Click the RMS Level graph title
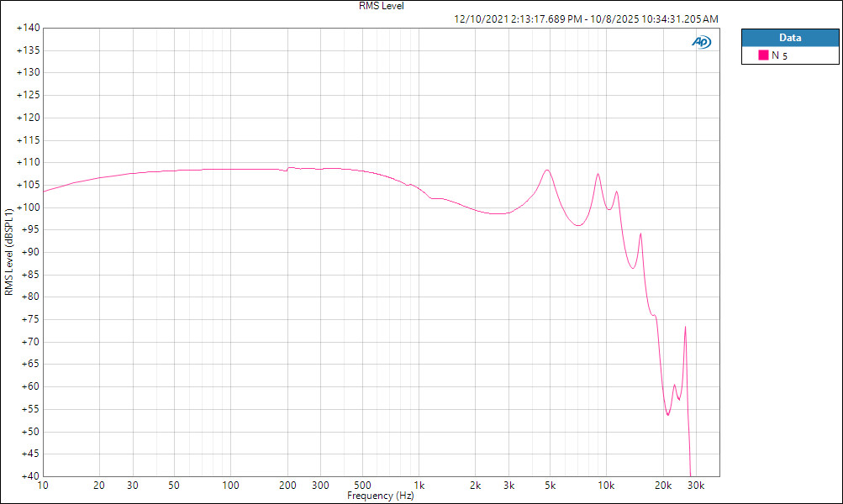Screen dimensions: 843x504 click(381, 6)
